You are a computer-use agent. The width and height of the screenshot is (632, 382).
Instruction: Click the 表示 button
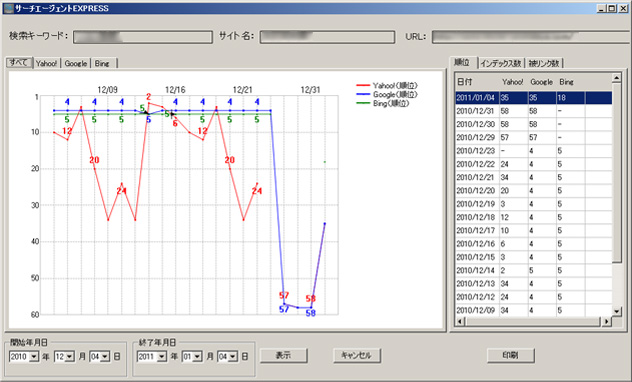pyautogui.click(x=283, y=355)
